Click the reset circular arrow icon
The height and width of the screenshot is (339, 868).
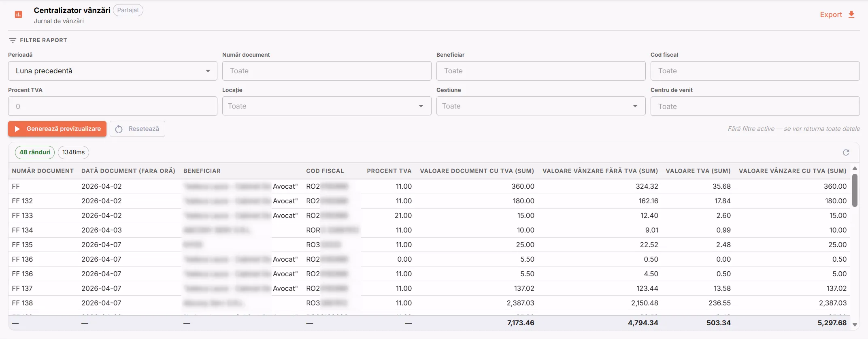pos(119,129)
